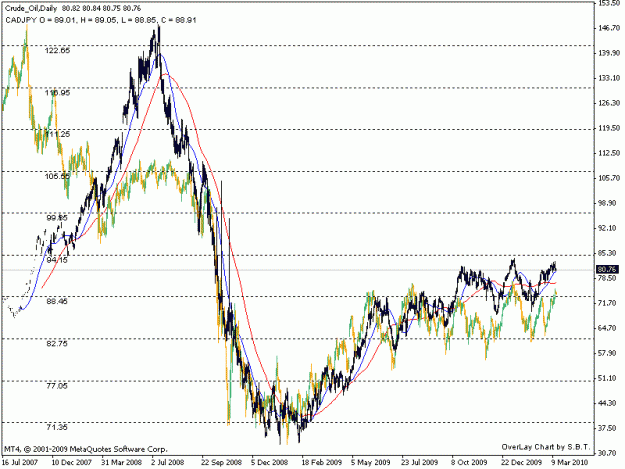
Task: Click the 116.95 overlay level label
Action: tap(58, 93)
